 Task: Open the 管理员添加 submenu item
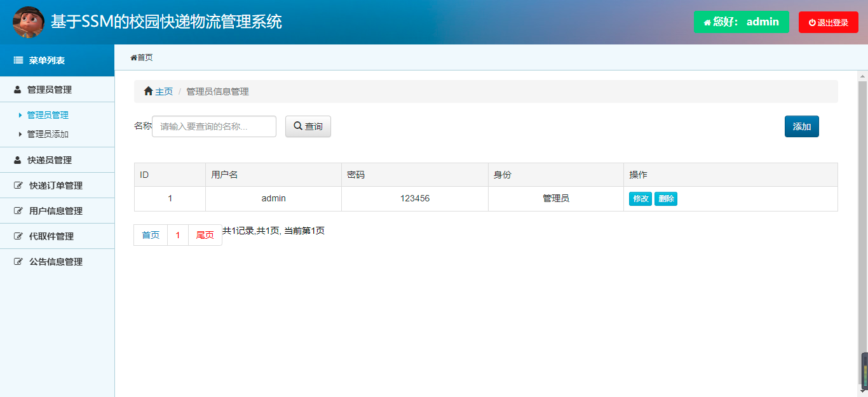(48, 135)
